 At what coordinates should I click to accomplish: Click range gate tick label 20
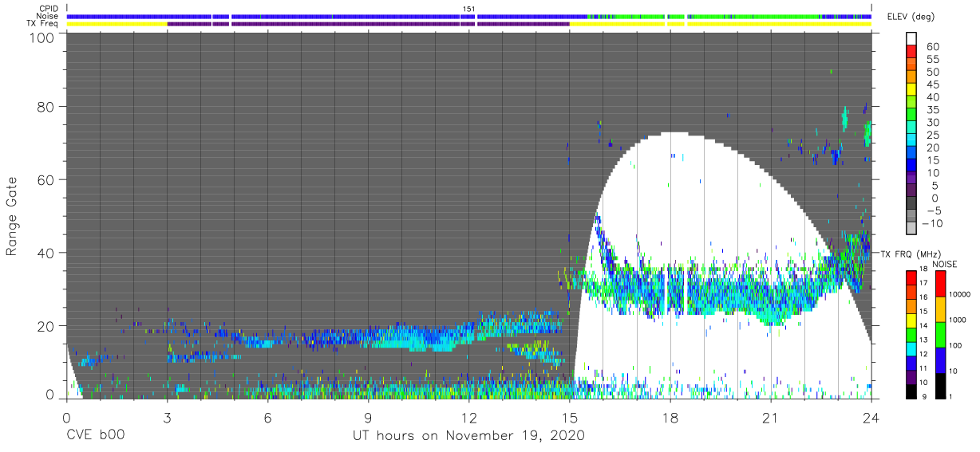coord(45,327)
